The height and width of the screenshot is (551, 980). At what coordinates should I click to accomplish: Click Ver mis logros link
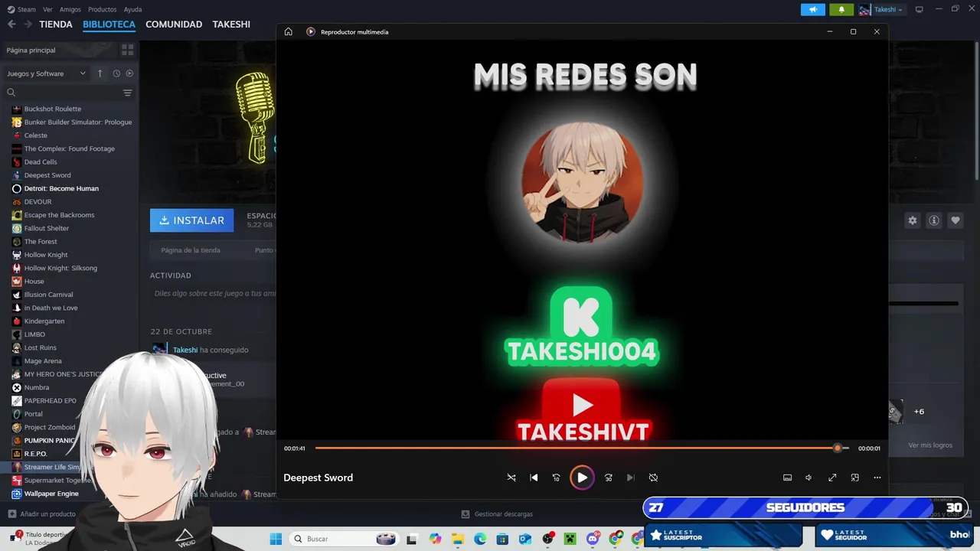(x=930, y=445)
